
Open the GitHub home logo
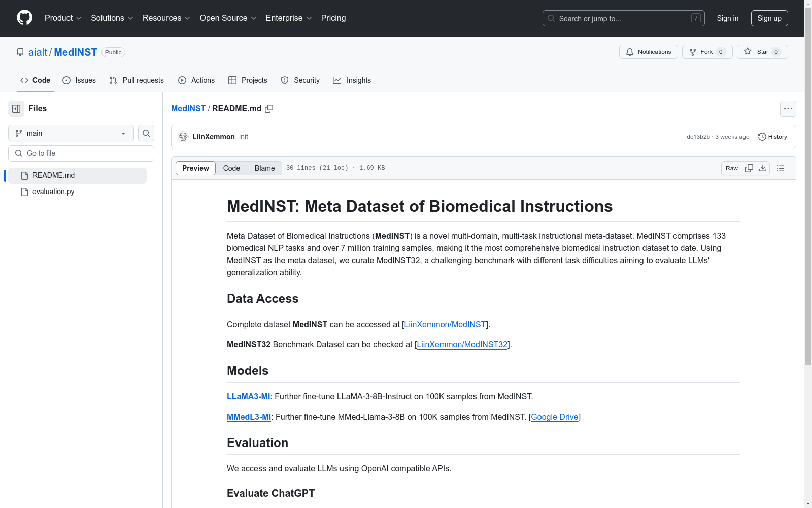(24, 18)
